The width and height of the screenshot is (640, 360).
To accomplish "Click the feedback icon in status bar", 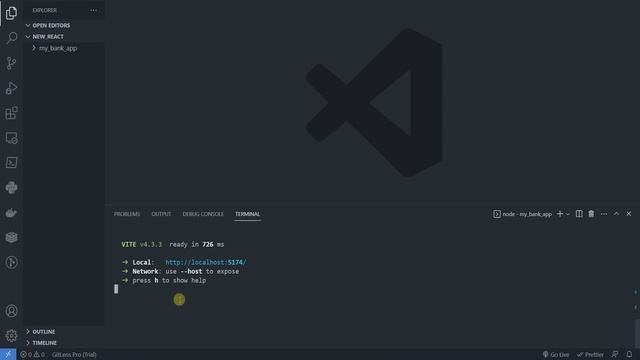I will tap(615, 354).
